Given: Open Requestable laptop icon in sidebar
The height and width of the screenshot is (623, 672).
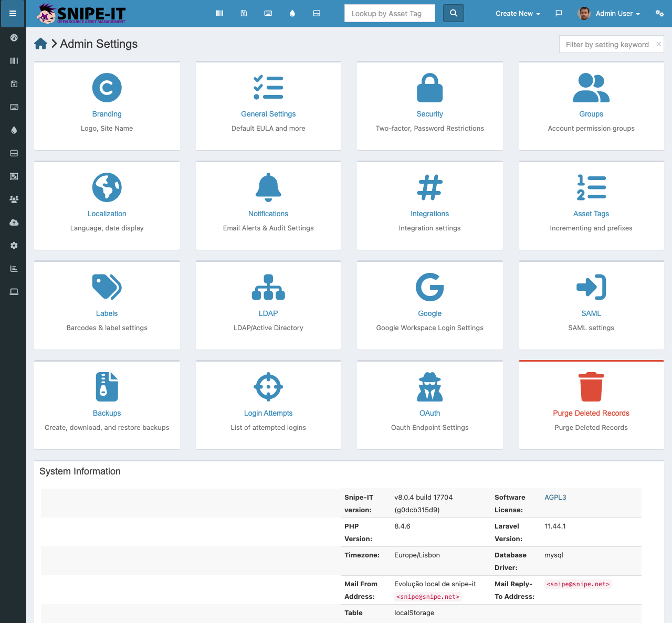Looking at the screenshot, I should coord(14,292).
